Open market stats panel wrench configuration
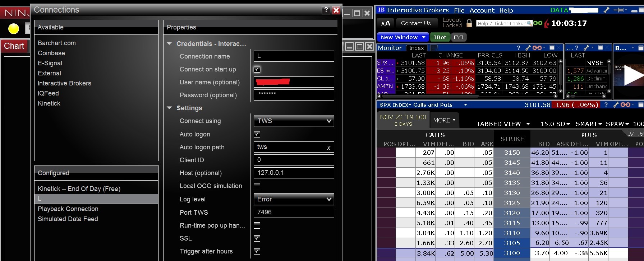This screenshot has width=644, height=261. coord(586,48)
